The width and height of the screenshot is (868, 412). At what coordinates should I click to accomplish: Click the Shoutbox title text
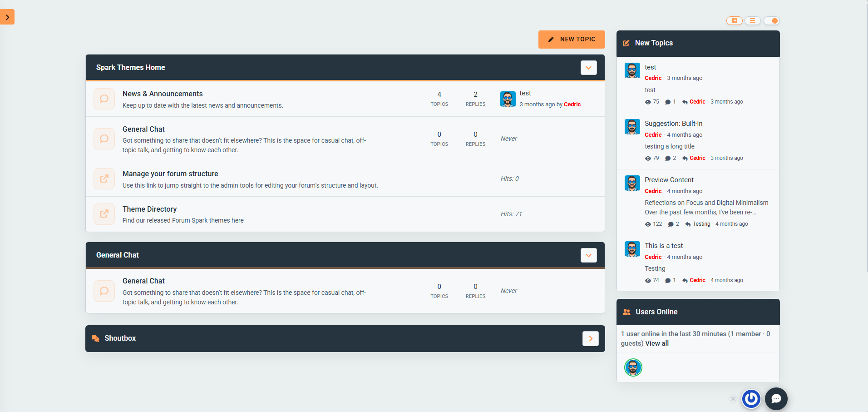pos(120,338)
